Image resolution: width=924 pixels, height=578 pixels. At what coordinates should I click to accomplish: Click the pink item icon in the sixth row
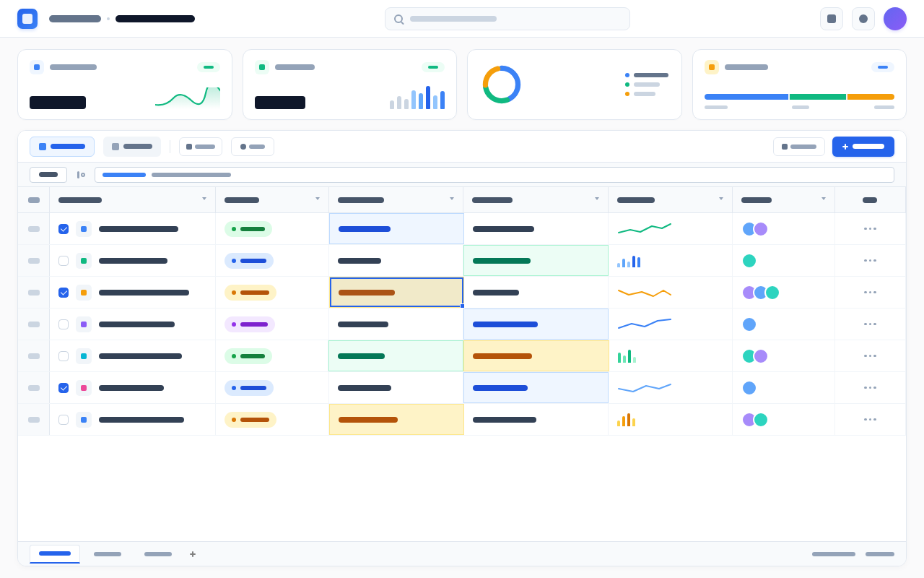[x=84, y=388]
